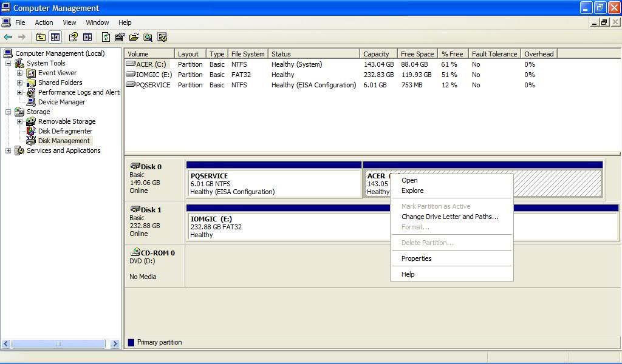Choose Explore from the context menu
This screenshot has width=622, height=364.
point(452,190)
